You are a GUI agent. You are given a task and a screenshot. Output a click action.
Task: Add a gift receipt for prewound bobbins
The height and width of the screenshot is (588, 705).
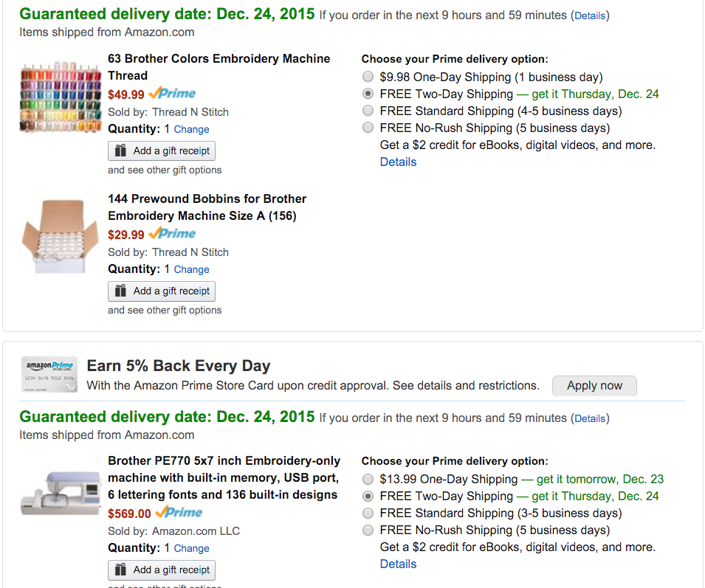pyautogui.click(x=162, y=291)
